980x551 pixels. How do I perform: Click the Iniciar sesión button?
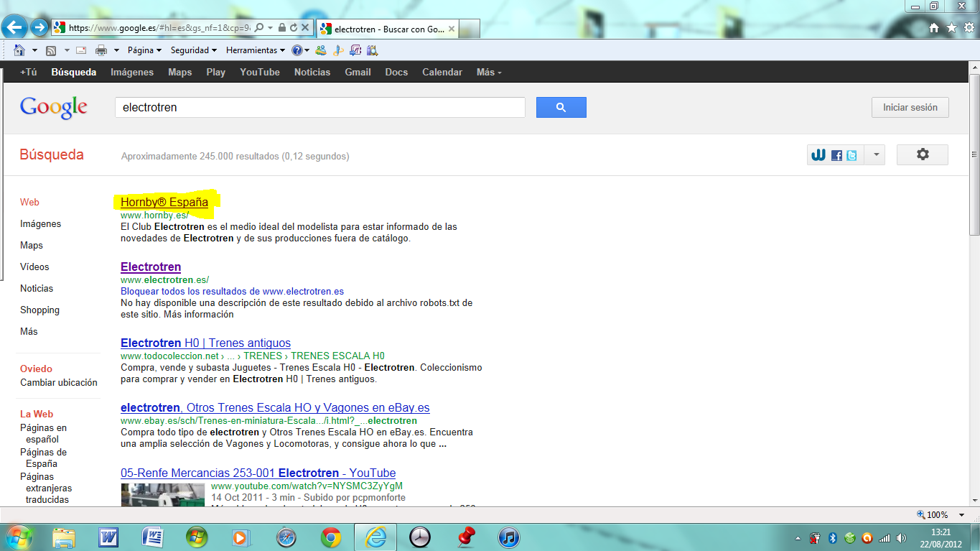point(910,108)
